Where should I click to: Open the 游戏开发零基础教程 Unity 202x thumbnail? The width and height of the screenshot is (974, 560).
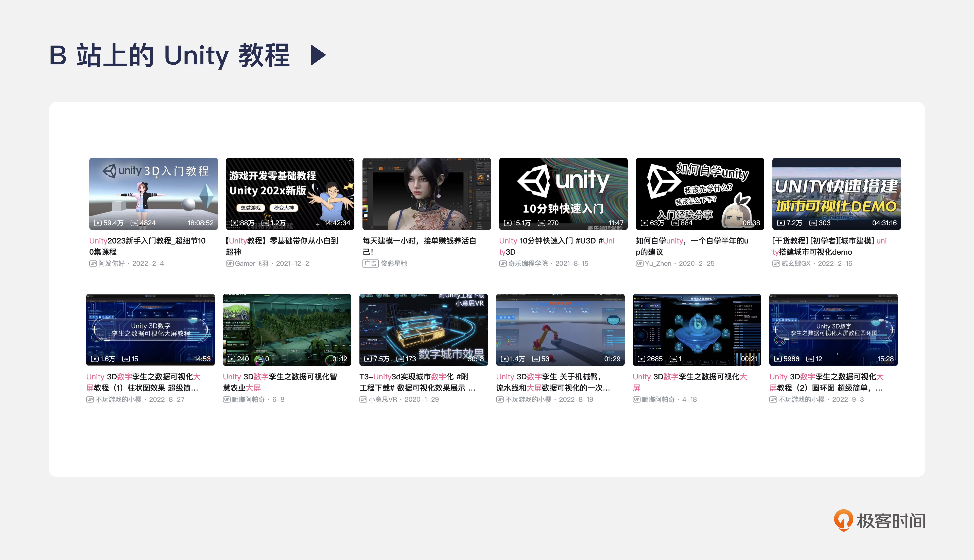pyautogui.click(x=290, y=194)
